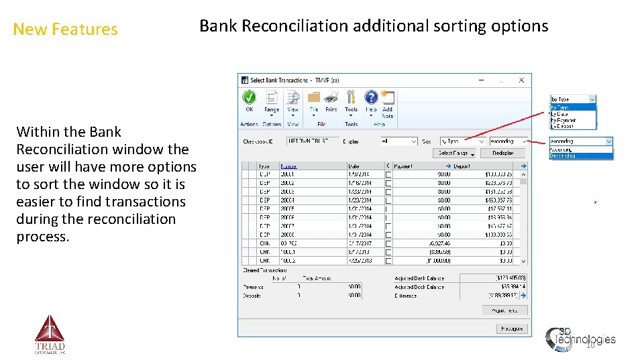Click the Number column header link
Image resolution: width=644 pixels, height=362 pixels.
[x=288, y=166]
